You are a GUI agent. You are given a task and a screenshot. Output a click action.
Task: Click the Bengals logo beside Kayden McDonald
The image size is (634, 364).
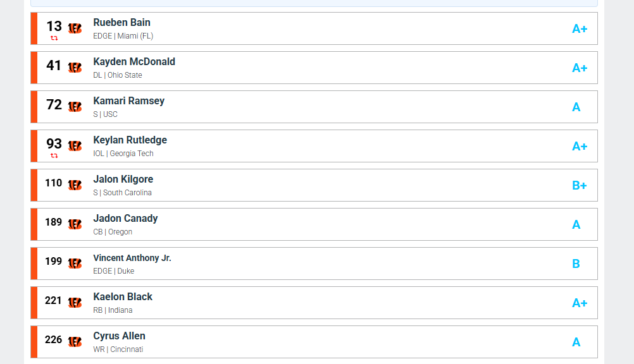pos(75,68)
